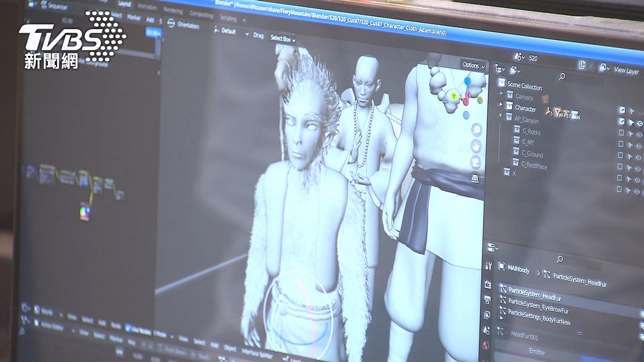The image size is (644, 362).
Task: Open the Options panel in the viewport
Action: pyautogui.click(x=472, y=64)
